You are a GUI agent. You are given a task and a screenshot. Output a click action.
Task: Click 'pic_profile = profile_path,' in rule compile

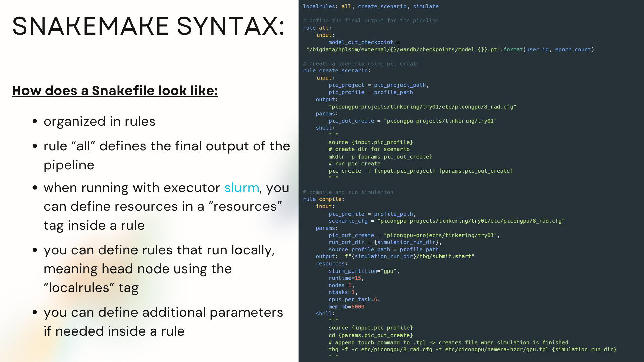tap(372, 214)
